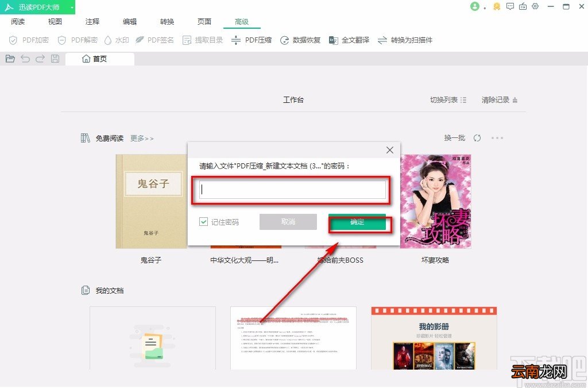Click the PDF解密 tool
The height and width of the screenshot is (388, 588).
78,40
